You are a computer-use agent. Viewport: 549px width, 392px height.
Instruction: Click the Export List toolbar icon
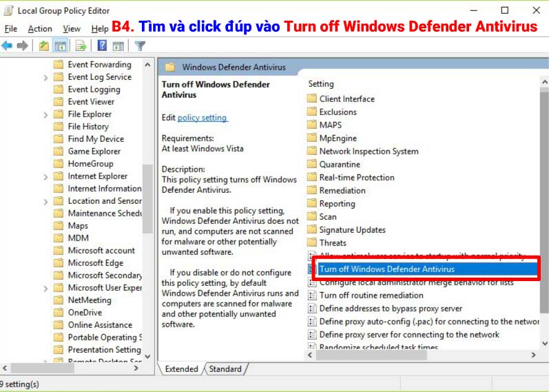[x=81, y=45]
